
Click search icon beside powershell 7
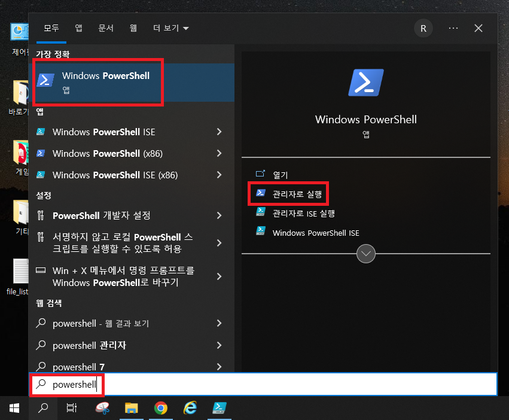(x=41, y=367)
